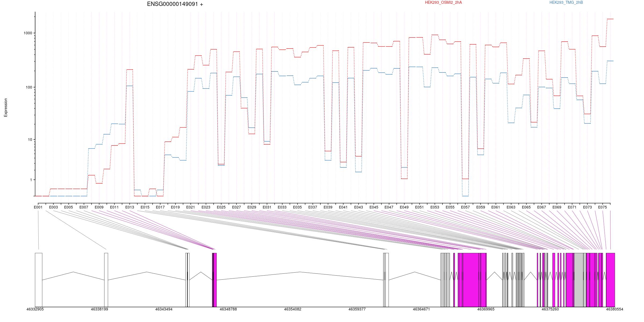The width and height of the screenshot is (644, 322).
Task: Click the 10 y-axis tick label
Action: coord(30,140)
